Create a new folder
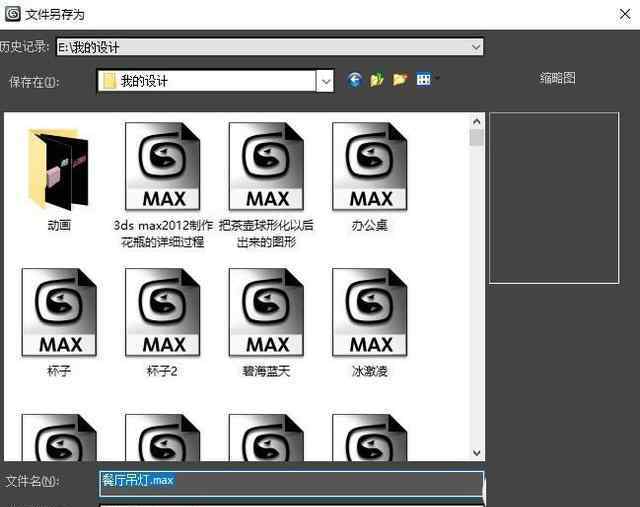640x507 pixels. pos(400,80)
